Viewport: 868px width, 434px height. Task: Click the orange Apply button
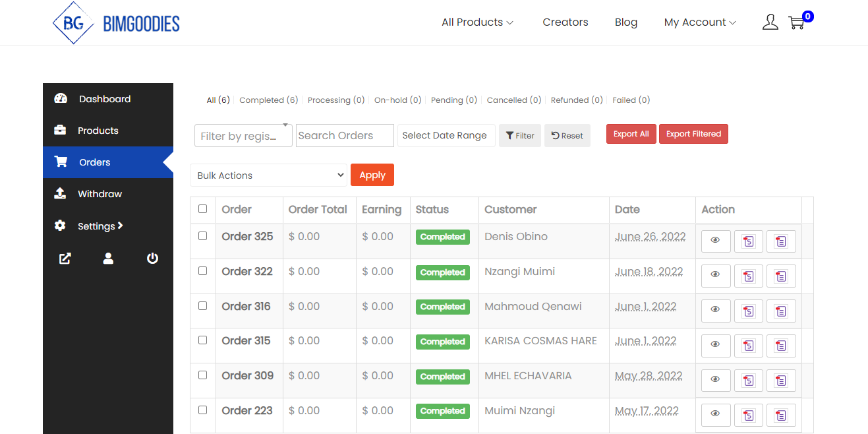click(x=372, y=175)
